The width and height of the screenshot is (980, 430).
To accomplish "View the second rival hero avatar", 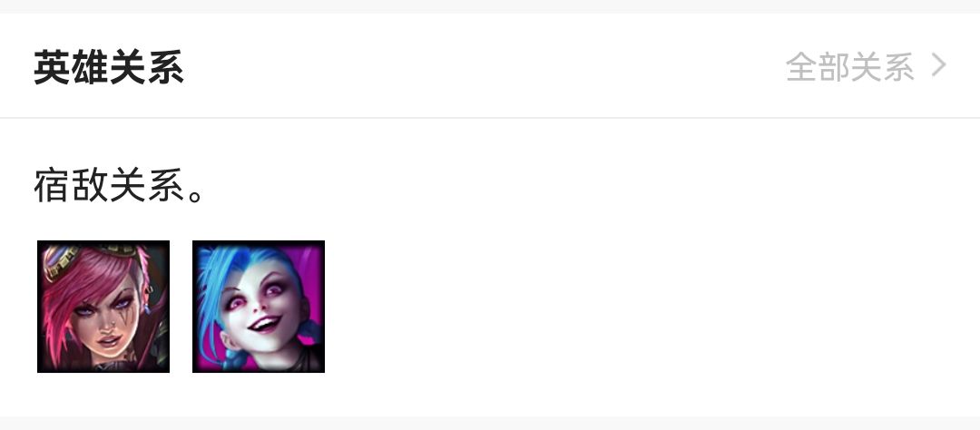I will coord(258,307).
